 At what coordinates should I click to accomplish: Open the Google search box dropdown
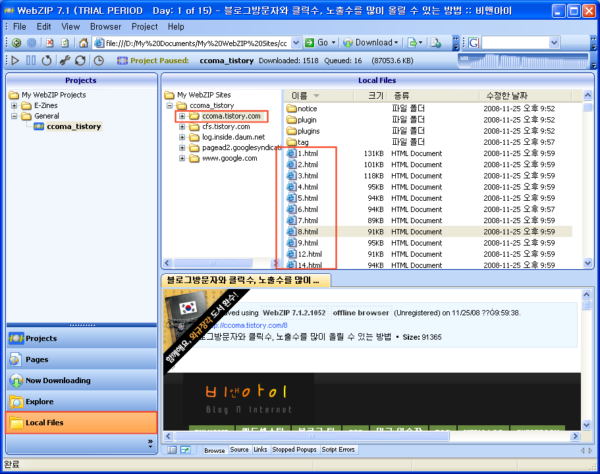tap(554, 43)
